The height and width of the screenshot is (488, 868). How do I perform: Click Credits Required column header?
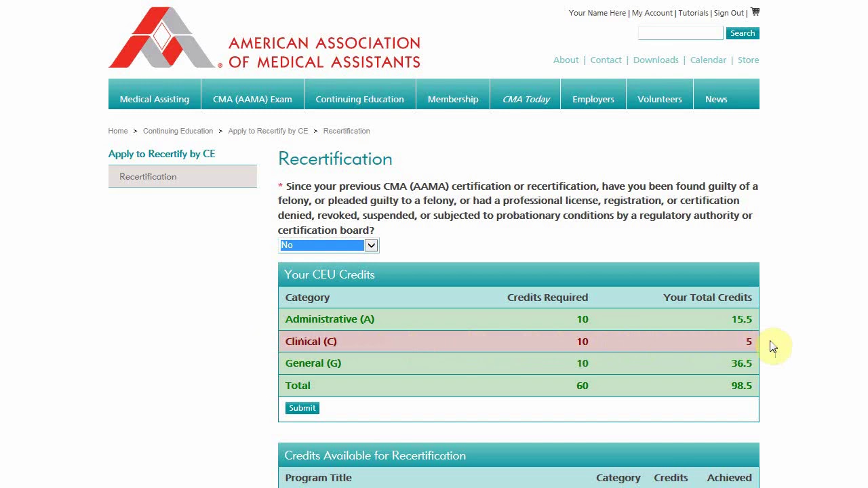point(547,298)
